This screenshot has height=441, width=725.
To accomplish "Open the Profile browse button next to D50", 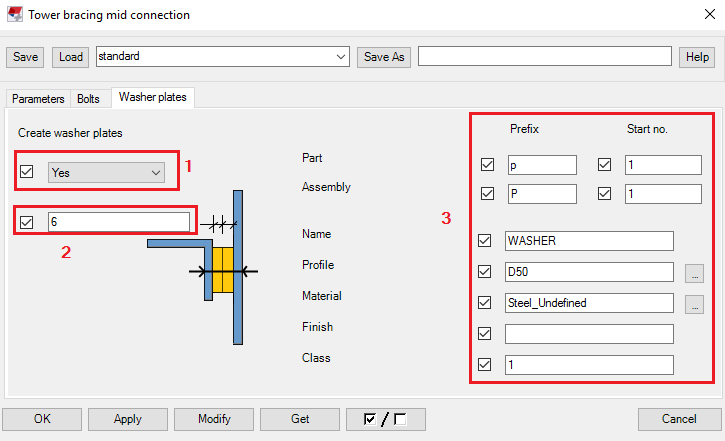I will (695, 272).
